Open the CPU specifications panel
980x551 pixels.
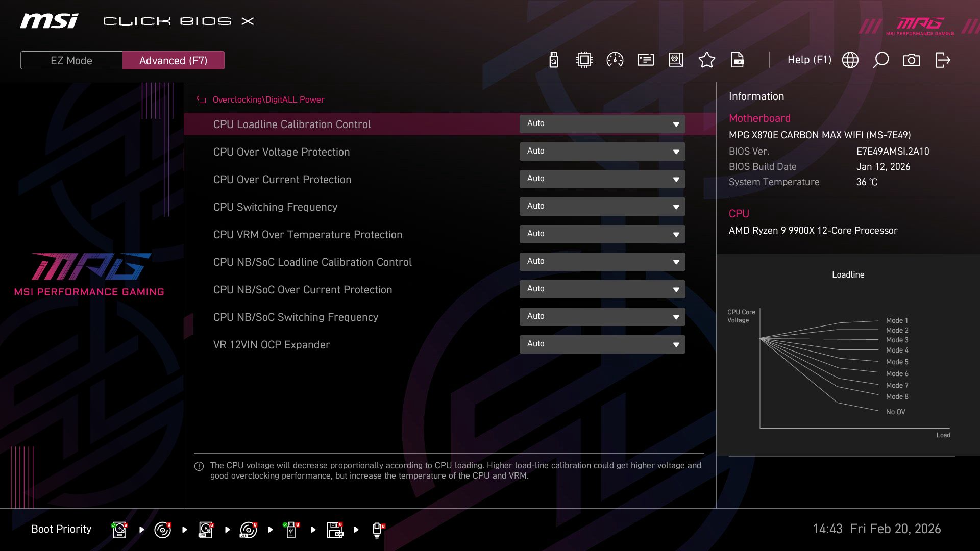584,60
